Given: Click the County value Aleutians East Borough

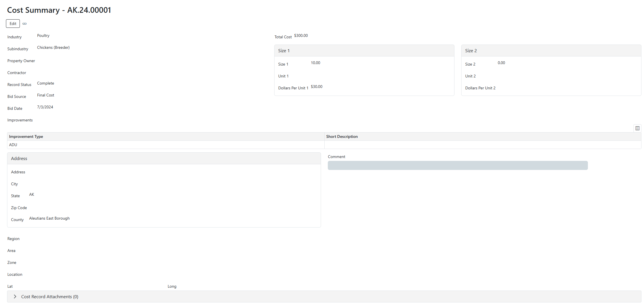Looking at the screenshot, I should (49, 218).
